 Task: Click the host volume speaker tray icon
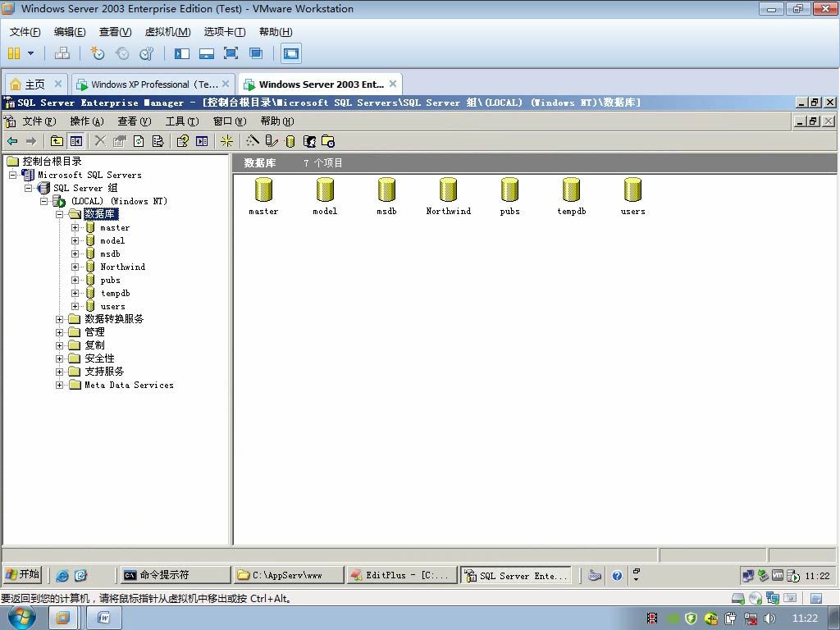point(769,619)
